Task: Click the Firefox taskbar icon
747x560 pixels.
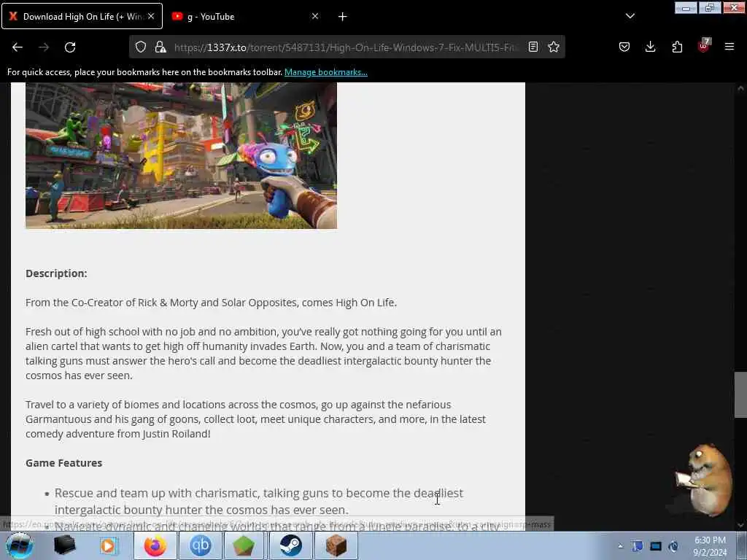Action: tap(155, 545)
